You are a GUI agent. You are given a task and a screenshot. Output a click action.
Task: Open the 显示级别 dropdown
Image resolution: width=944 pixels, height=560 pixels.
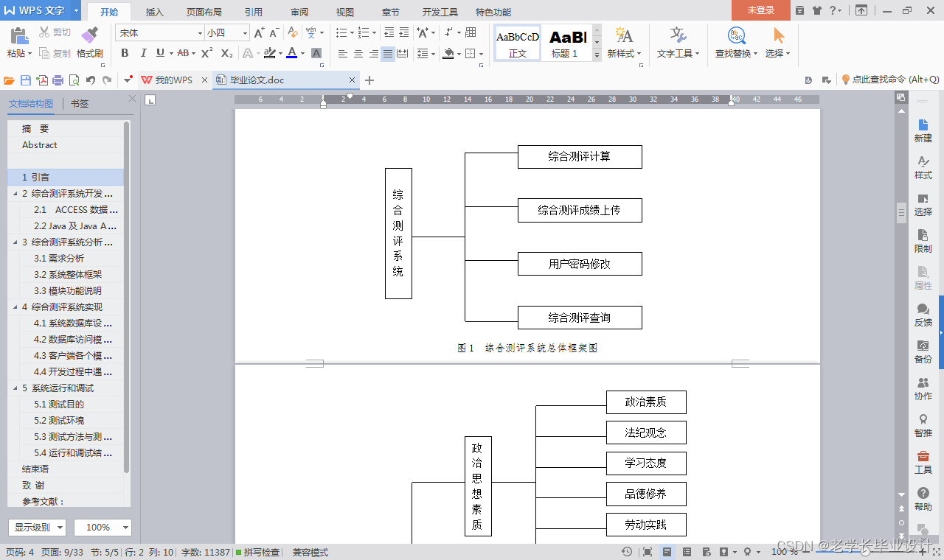pos(35,527)
